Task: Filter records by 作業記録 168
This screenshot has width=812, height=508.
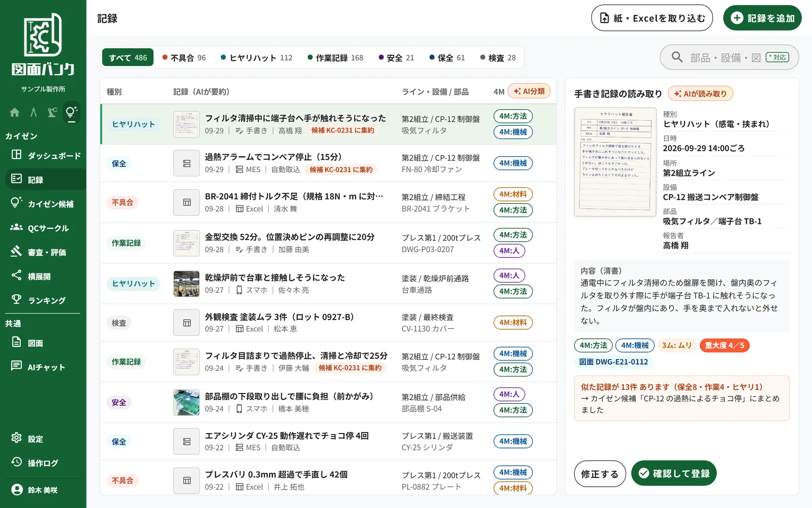Action: pos(335,58)
